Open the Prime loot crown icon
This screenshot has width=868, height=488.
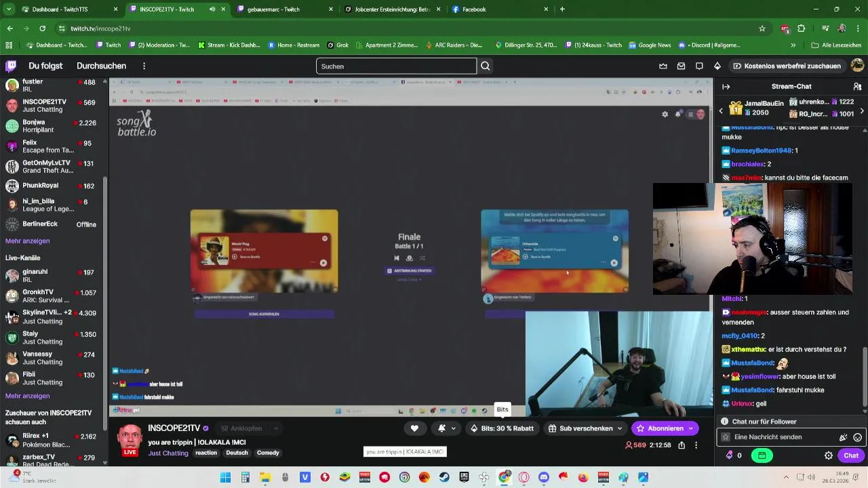coord(663,66)
